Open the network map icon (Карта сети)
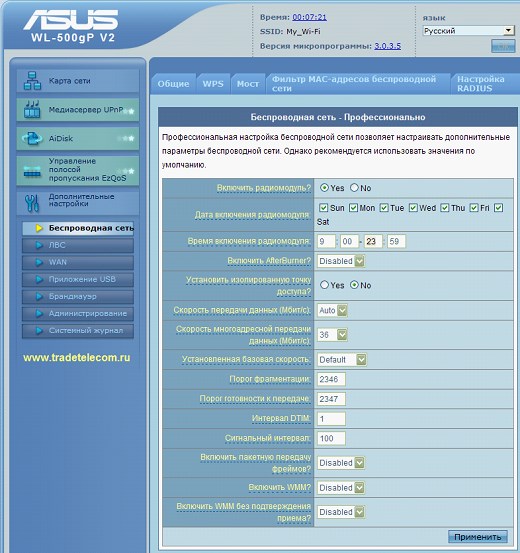Screen dimensions: 520x553 [x=32, y=81]
